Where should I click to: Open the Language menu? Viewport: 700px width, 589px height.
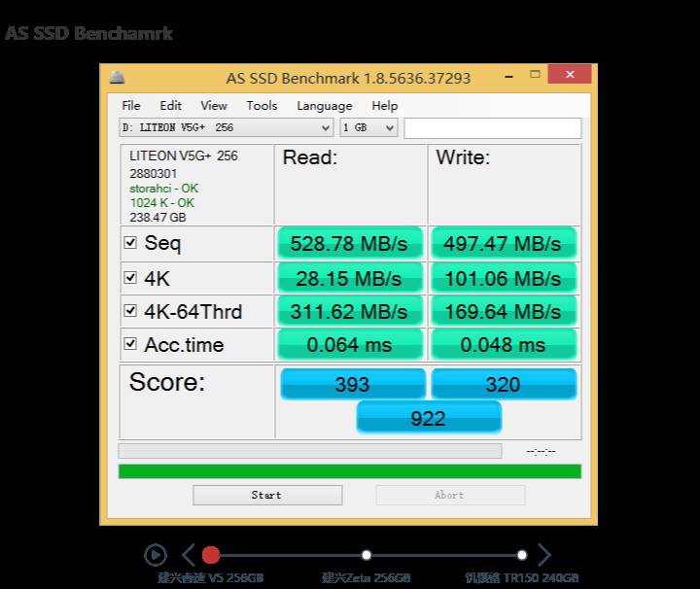(x=325, y=106)
